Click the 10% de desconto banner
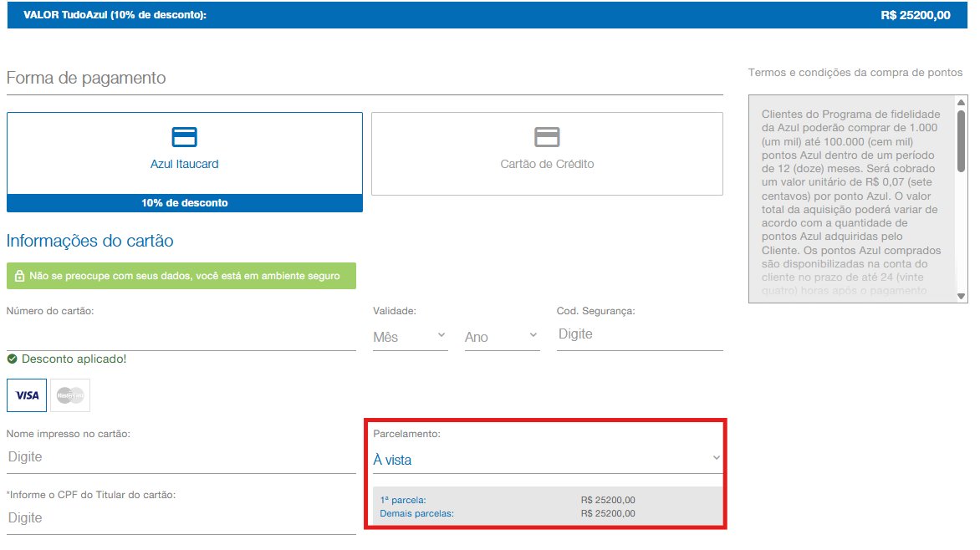Viewport: 980px width, 550px height. coord(184,203)
